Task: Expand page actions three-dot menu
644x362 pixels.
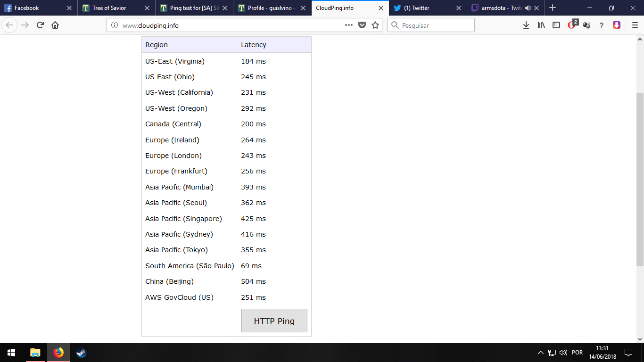Action: tap(349, 25)
